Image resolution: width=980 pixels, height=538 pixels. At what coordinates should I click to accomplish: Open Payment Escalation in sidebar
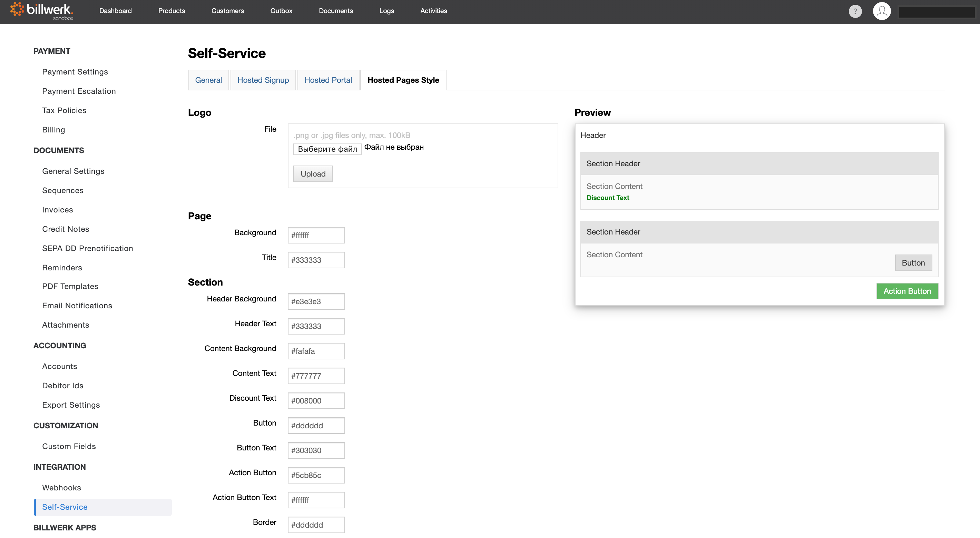(79, 91)
